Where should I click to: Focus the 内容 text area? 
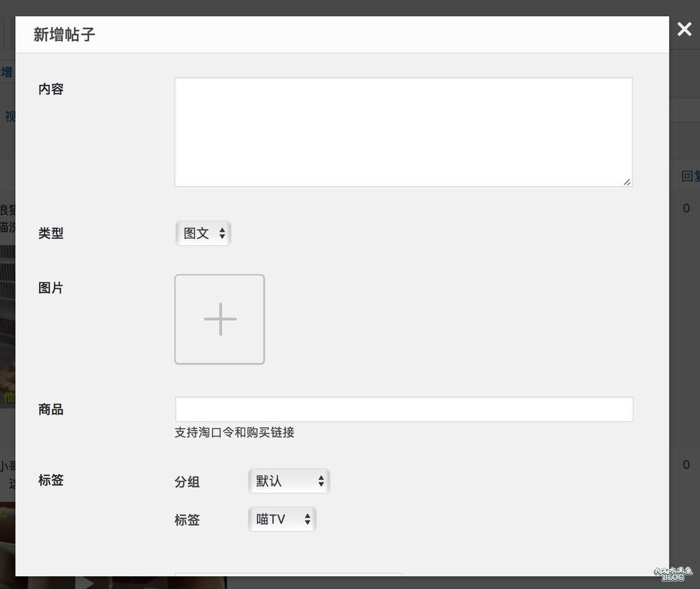tap(403, 132)
